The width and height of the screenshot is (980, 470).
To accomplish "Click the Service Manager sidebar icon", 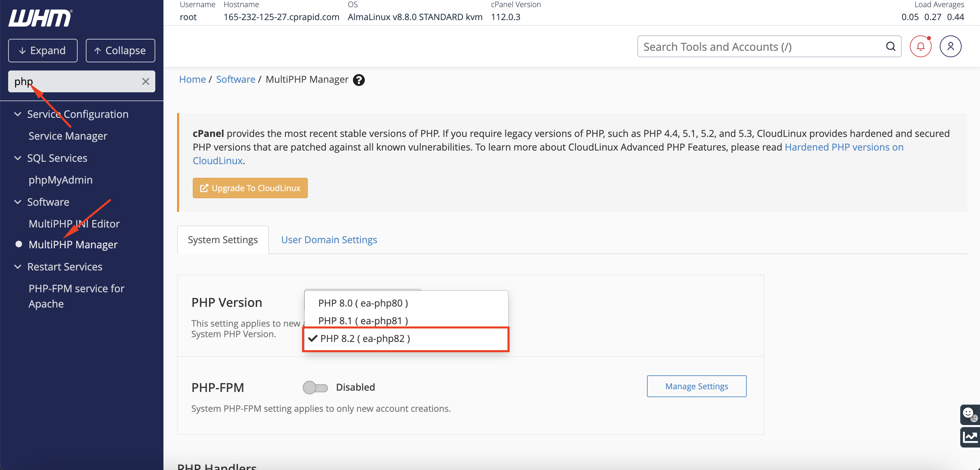I will tap(68, 136).
